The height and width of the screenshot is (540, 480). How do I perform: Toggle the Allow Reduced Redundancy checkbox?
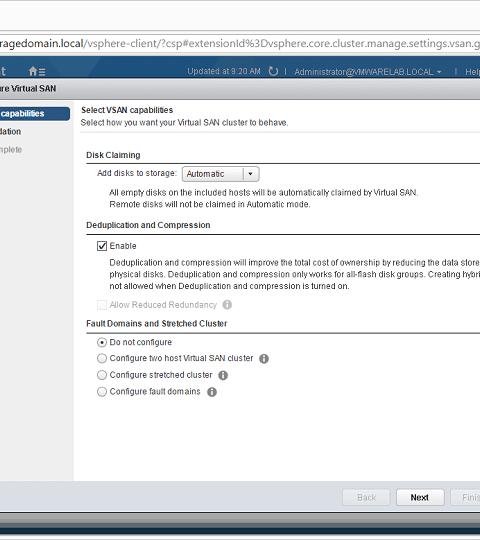[102, 305]
